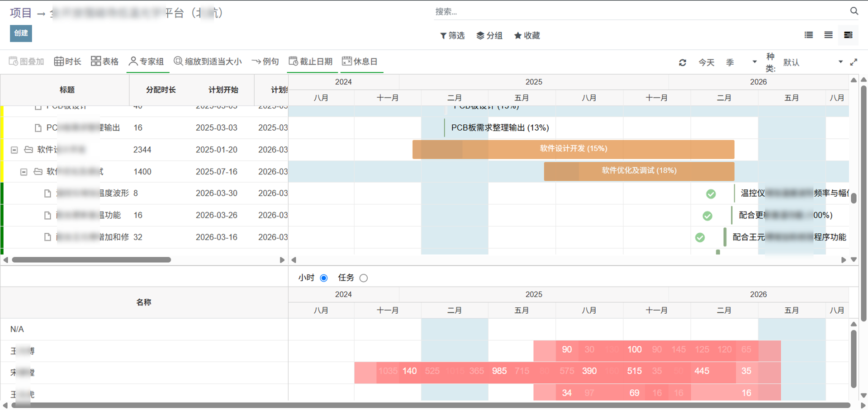
Task: Select the 任务 radio button
Action: (x=364, y=278)
